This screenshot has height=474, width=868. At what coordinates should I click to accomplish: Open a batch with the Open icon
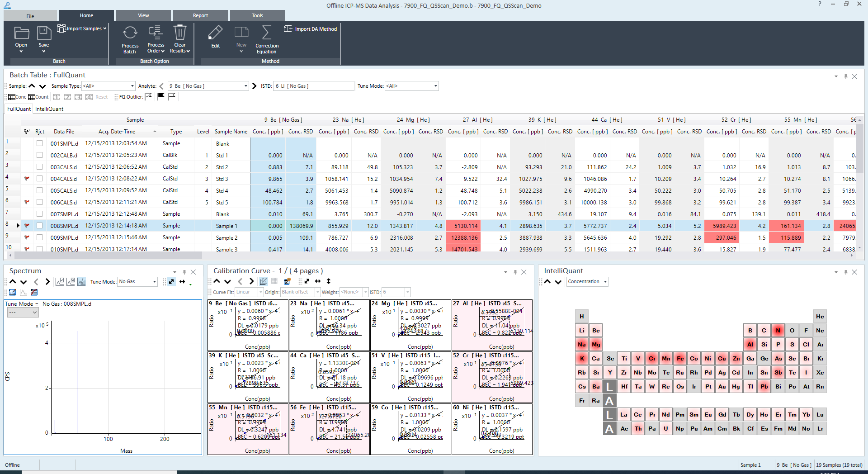(21, 33)
